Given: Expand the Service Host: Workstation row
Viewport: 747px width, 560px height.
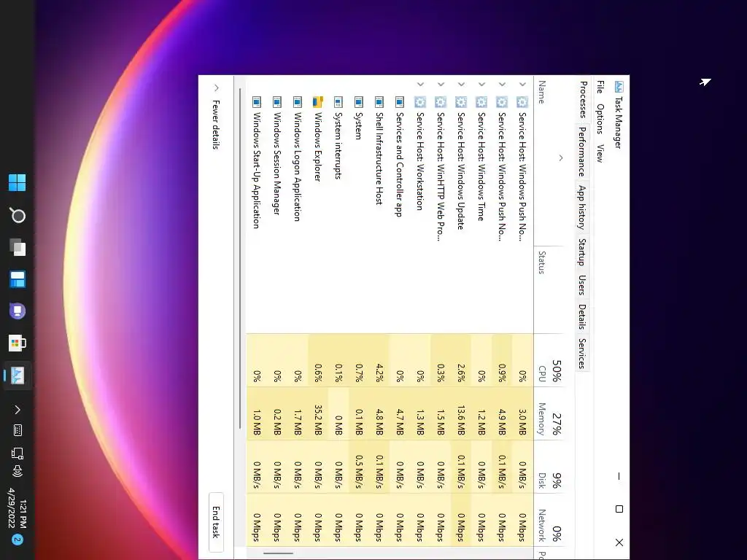Looking at the screenshot, I should (x=419, y=84).
